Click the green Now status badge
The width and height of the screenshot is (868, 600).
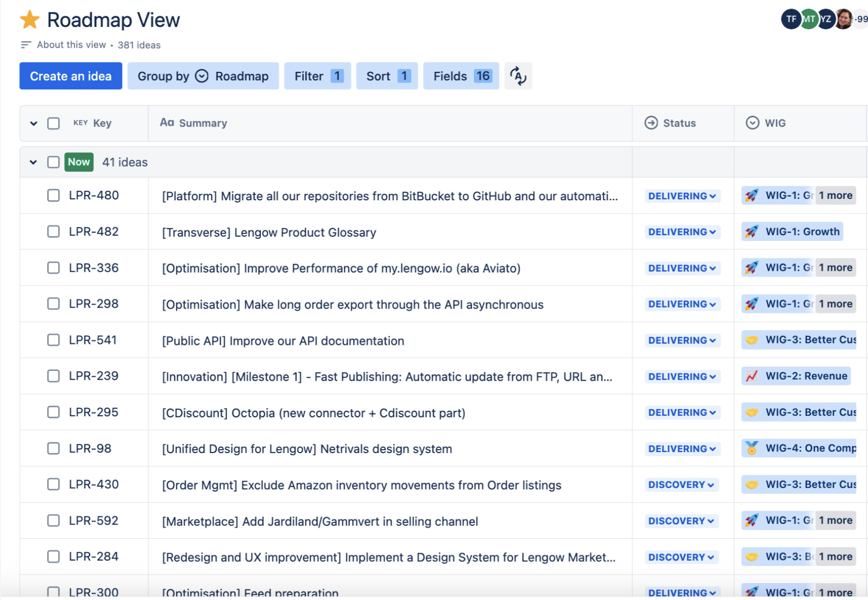coord(78,162)
